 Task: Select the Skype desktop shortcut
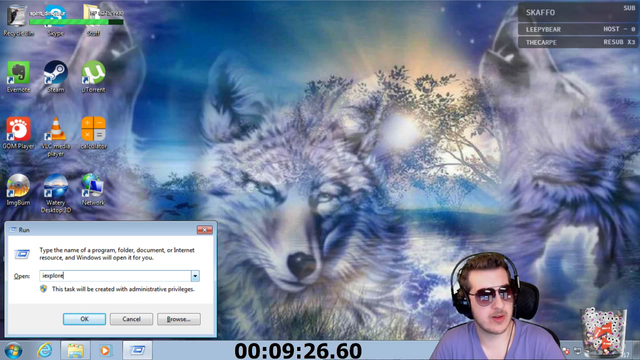point(56,20)
